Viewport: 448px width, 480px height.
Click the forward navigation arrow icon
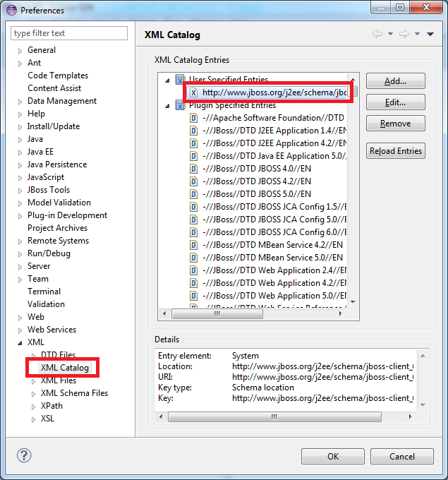(404, 34)
